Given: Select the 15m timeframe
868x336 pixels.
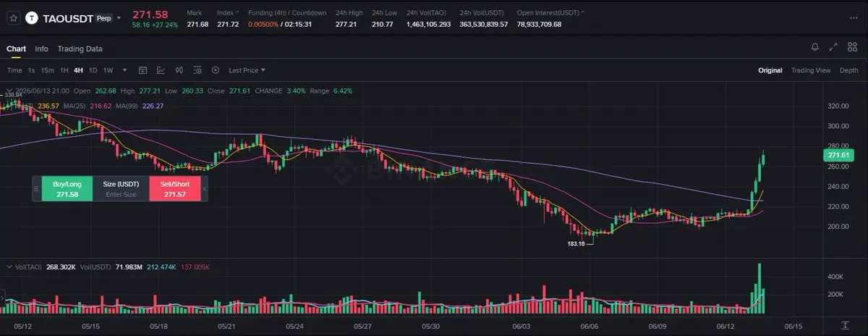Looking at the screenshot, I should (47, 70).
